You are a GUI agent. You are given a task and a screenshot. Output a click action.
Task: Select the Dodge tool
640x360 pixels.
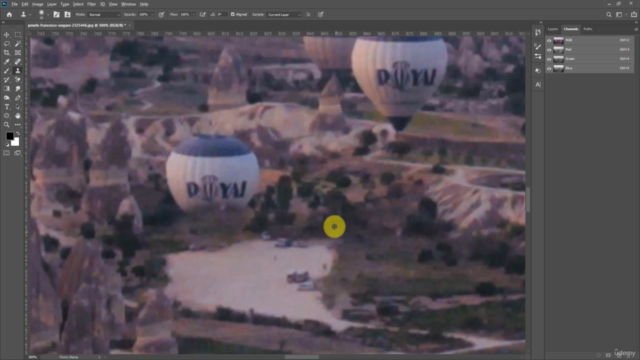click(7, 98)
